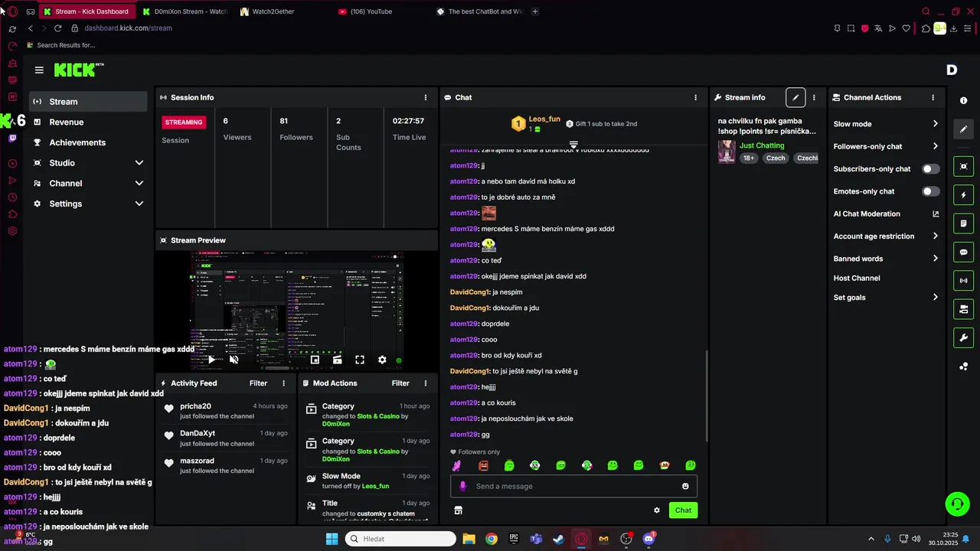Collapse the gift sub leaderboard banner
This screenshot has height=551, width=980.
(573, 144)
